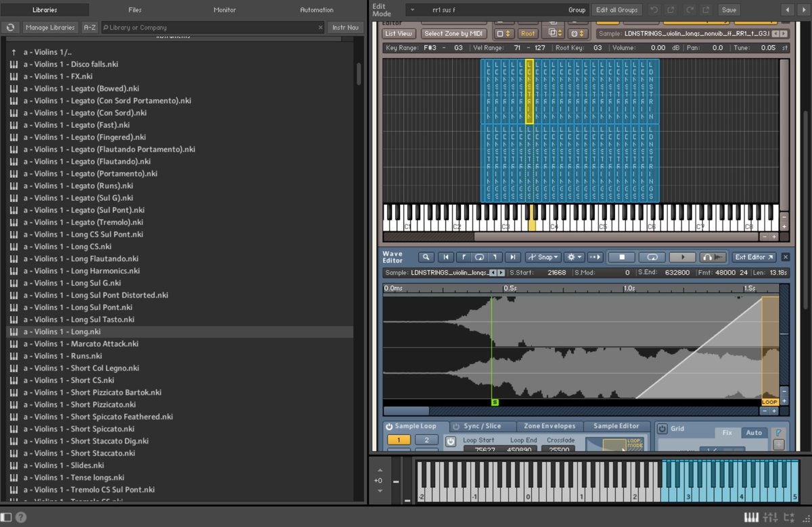Clear the library search field

click(x=321, y=28)
